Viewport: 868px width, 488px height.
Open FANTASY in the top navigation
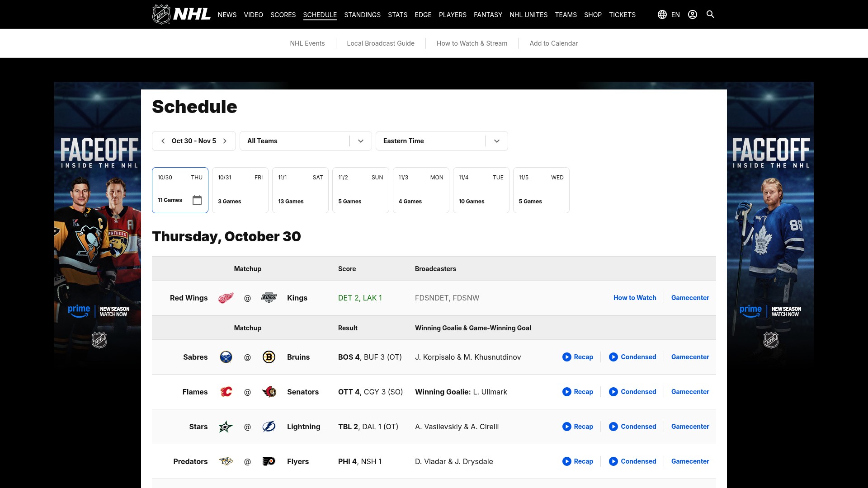point(488,15)
